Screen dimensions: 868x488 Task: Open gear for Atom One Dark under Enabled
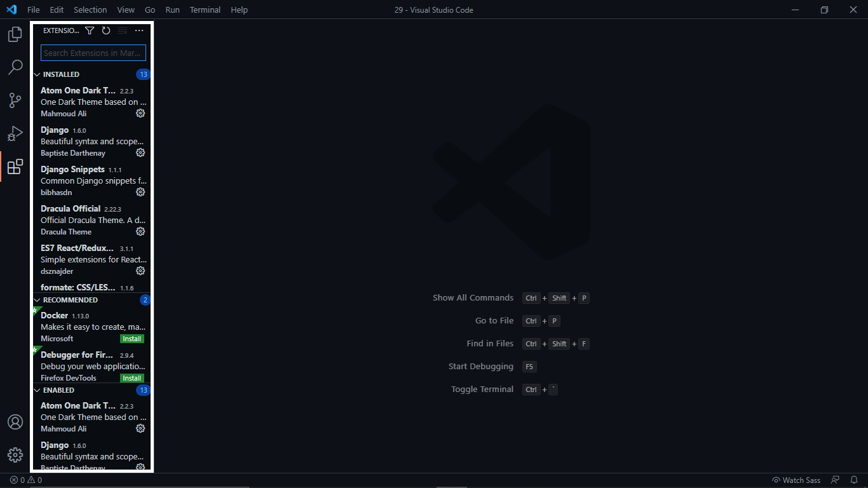140,428
